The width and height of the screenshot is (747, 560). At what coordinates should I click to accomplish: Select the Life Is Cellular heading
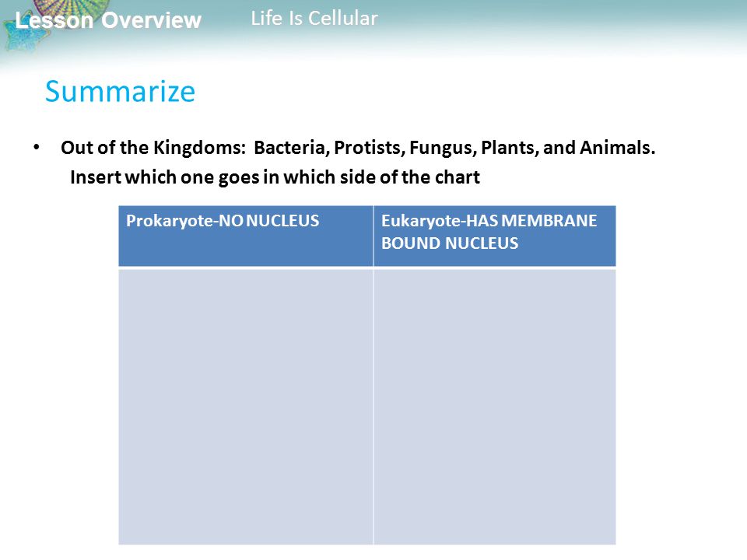(x=314, y=19)
